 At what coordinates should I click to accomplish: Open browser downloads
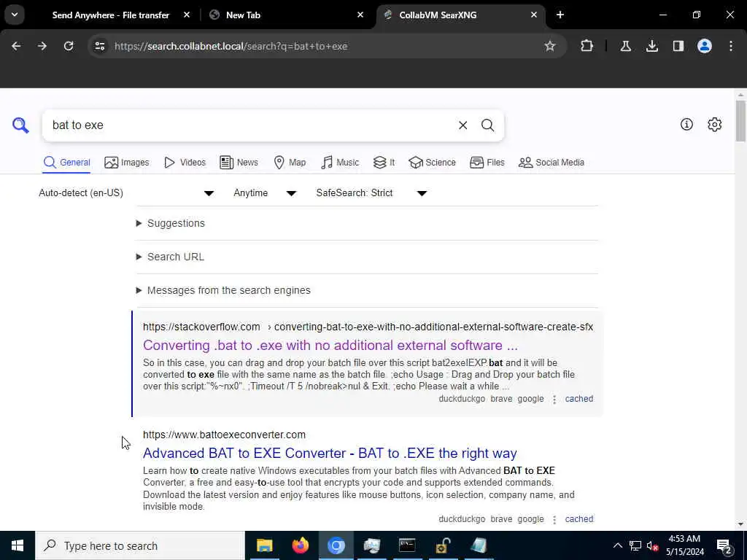[x=651, y=46]
